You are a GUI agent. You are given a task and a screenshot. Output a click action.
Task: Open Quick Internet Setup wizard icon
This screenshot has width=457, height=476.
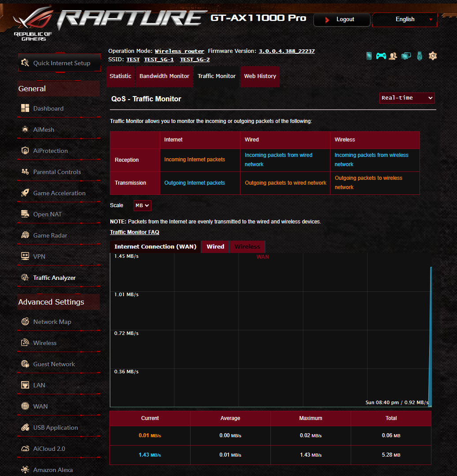[25, 63]
